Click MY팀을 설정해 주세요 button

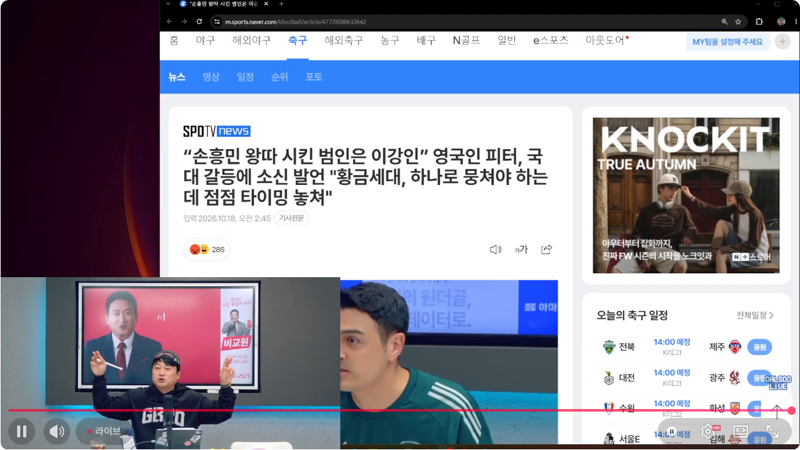pos(727,42)
